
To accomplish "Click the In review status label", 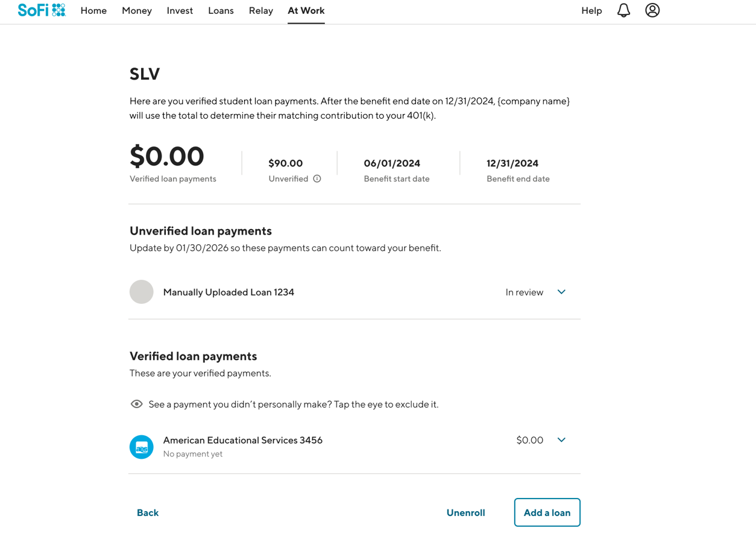I will click(x=524, y=292).
